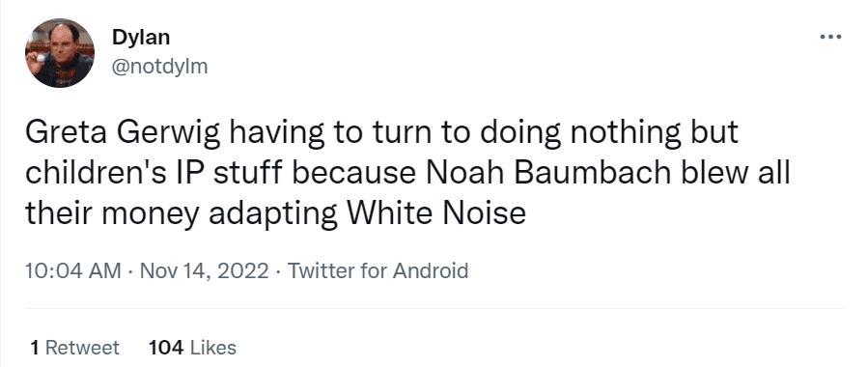Click the display name Dylan
The width and height of the screenshot is (868, 367).
[x=141, y=38]
